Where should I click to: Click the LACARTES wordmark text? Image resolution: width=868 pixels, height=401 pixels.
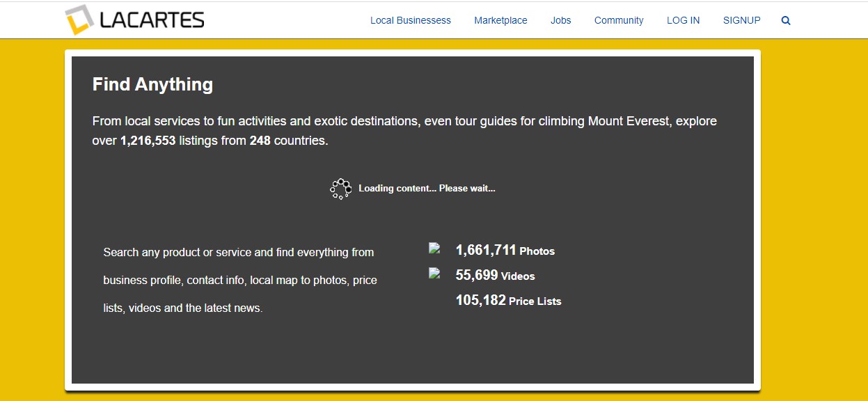coord(152,21)
